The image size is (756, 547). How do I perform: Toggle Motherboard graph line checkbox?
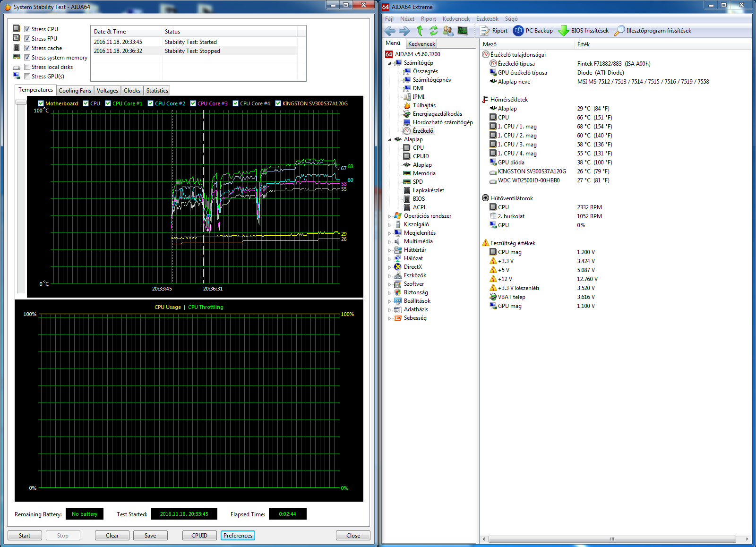click(x=41, y=103)
